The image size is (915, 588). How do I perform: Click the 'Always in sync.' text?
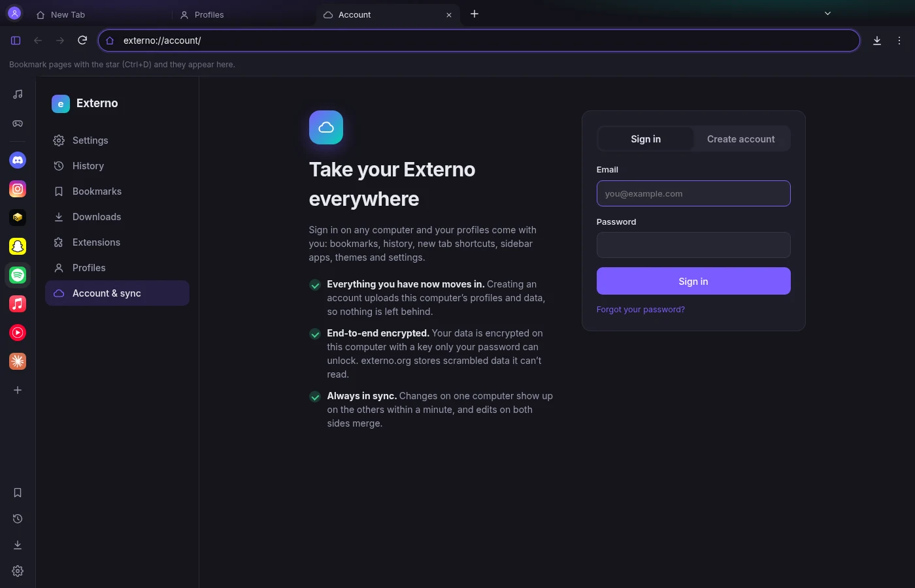click(361, 396)
